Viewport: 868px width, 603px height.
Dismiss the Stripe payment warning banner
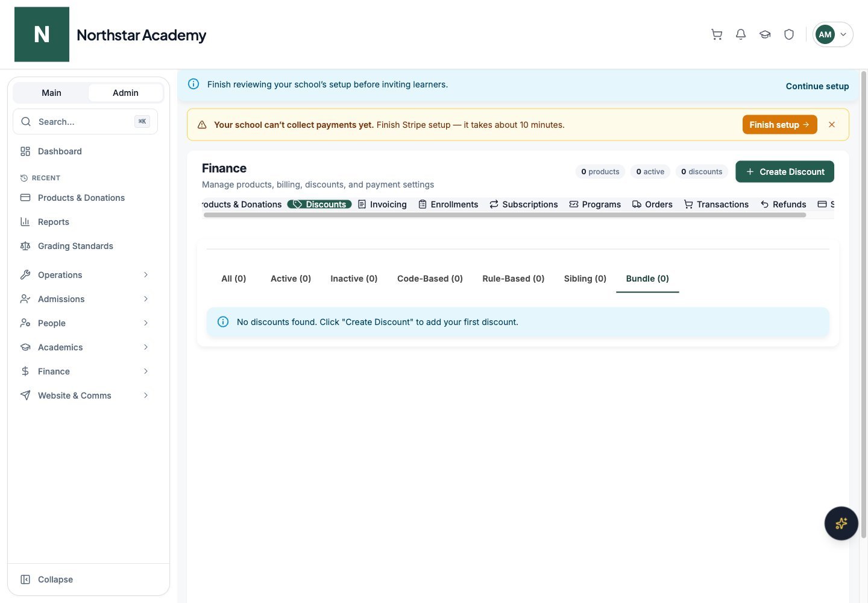coord(832,125)
